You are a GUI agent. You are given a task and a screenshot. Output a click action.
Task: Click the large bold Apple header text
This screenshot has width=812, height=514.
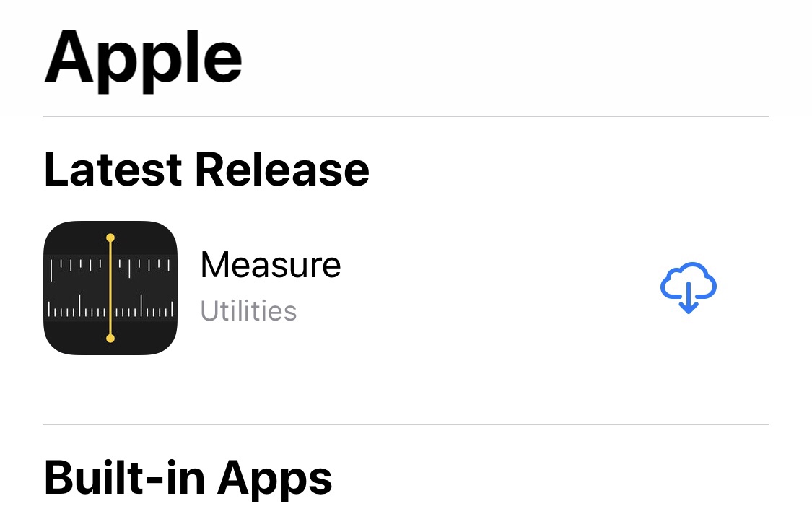point(143,56)
